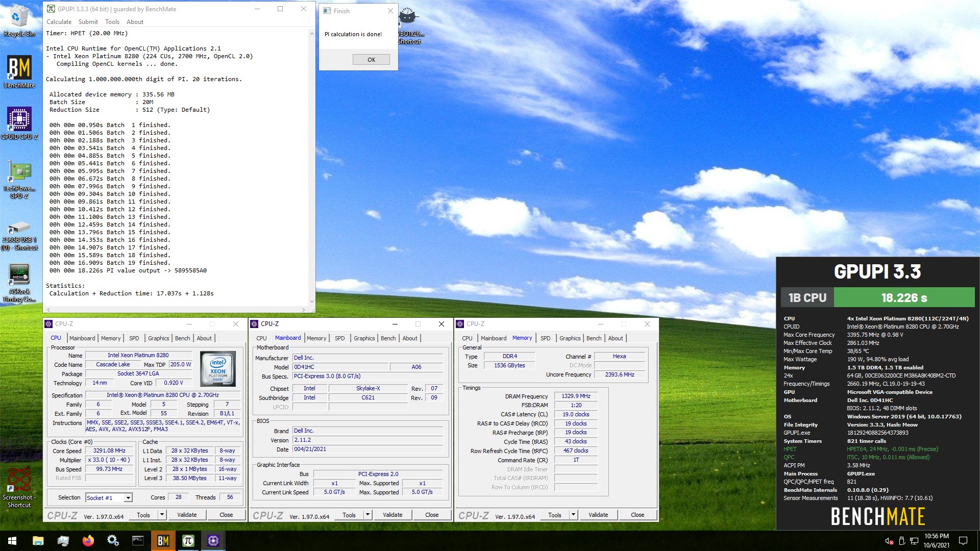The image size is (980, 551).
Task: Expand Tools dropdown arrow in first CPU-Z window
Action: [162, 515]
